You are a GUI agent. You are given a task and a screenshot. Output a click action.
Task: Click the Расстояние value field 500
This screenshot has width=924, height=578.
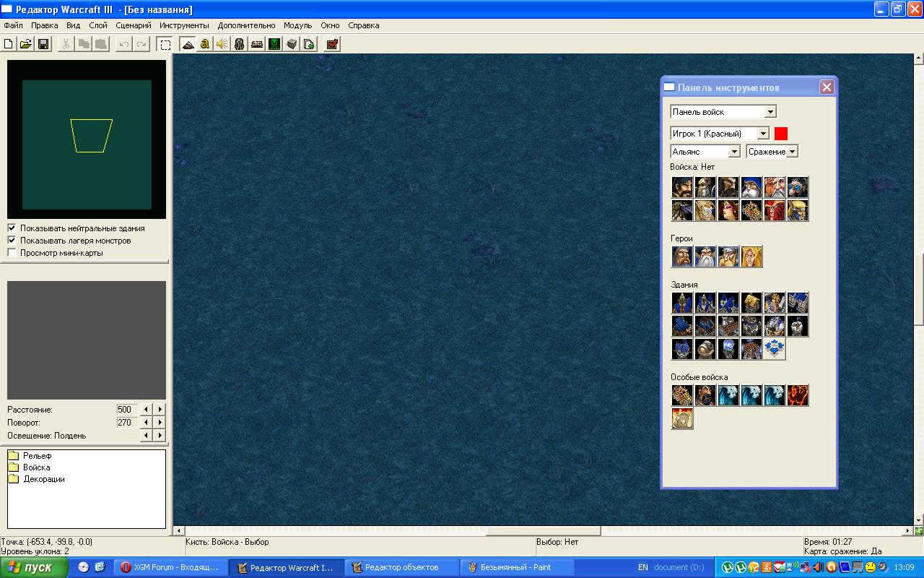pyautogui.click(x=127, y=410)
